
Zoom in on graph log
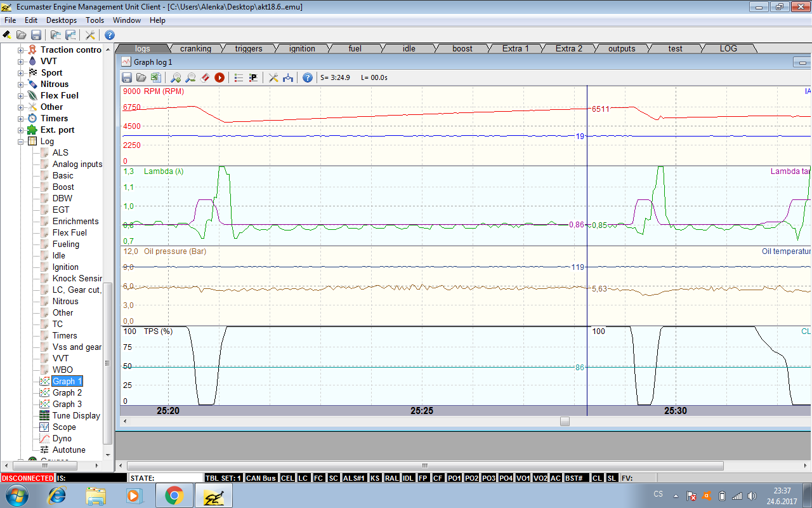(176, 77)
